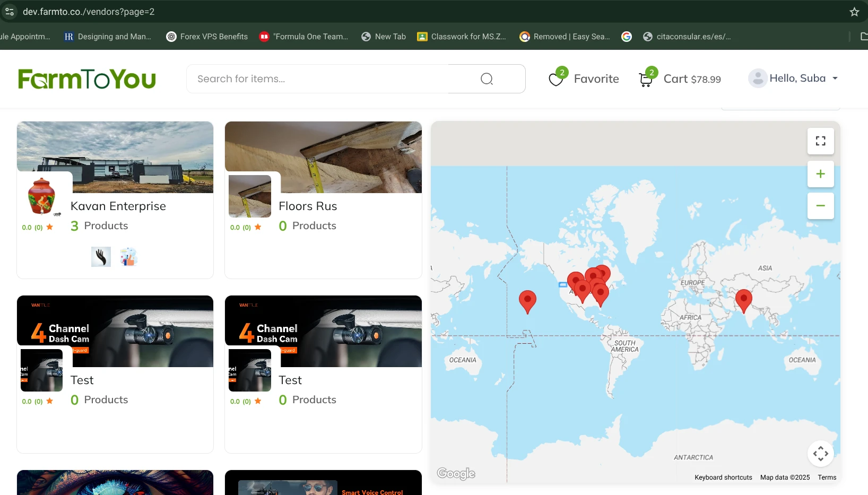868x495 pixels.
Task: Open the Floors Rus vendor page
Action: [x=308, y=206]
